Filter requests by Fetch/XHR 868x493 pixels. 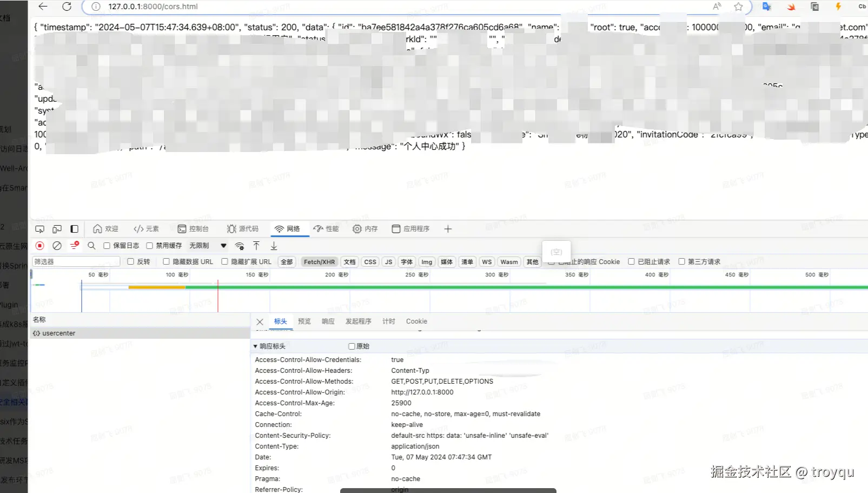pos(319,262)
